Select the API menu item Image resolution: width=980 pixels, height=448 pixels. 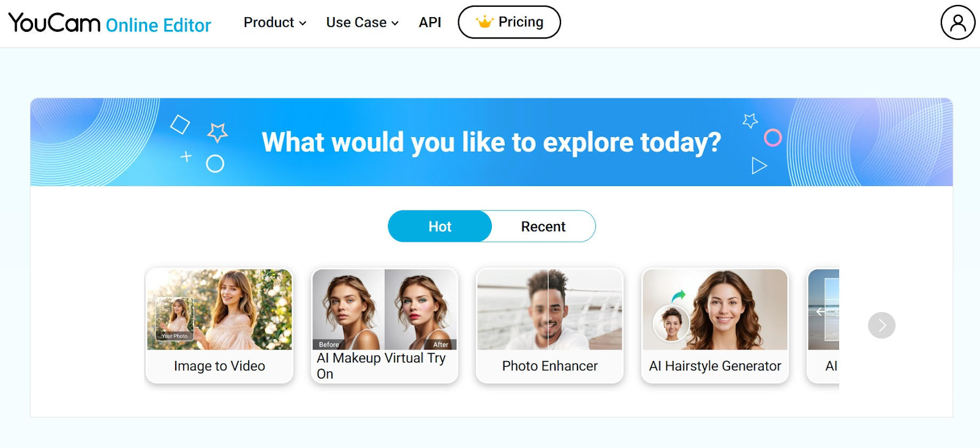[x=430, y=22]
